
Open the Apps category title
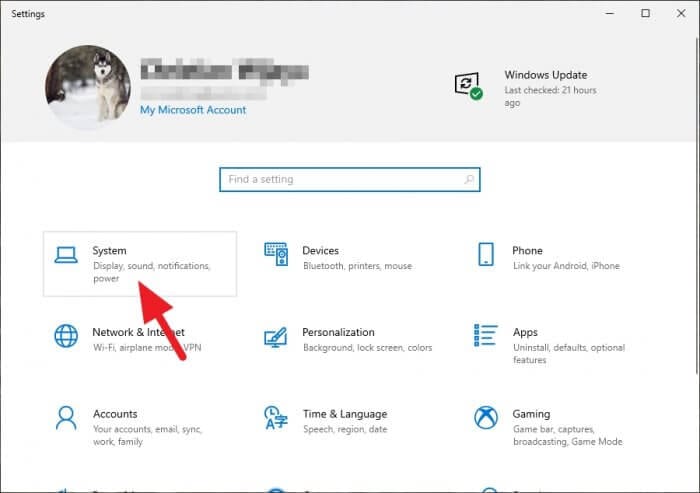point(525,333)
